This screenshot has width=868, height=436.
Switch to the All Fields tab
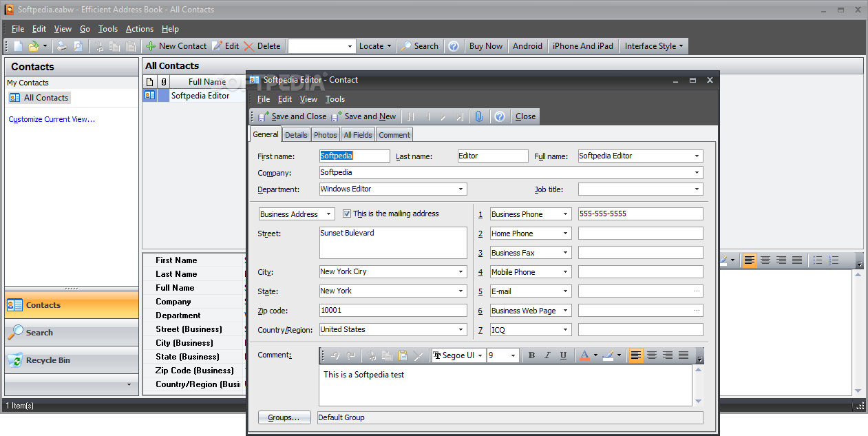[x=358, y=135]
